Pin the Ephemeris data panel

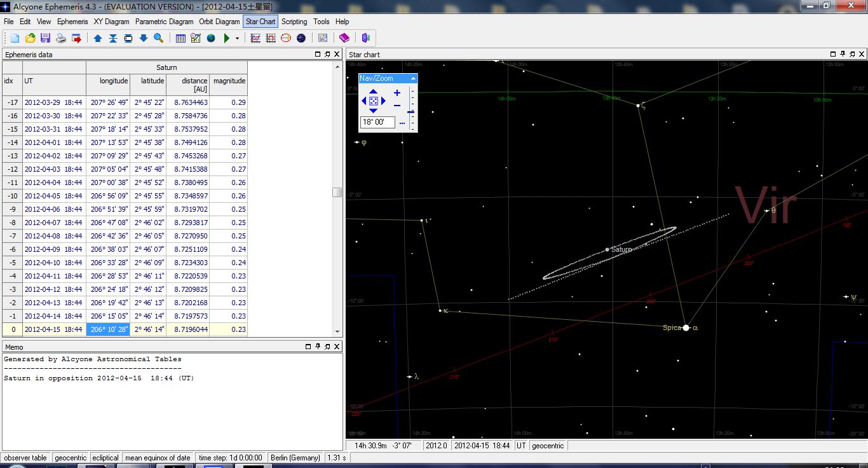327,54
